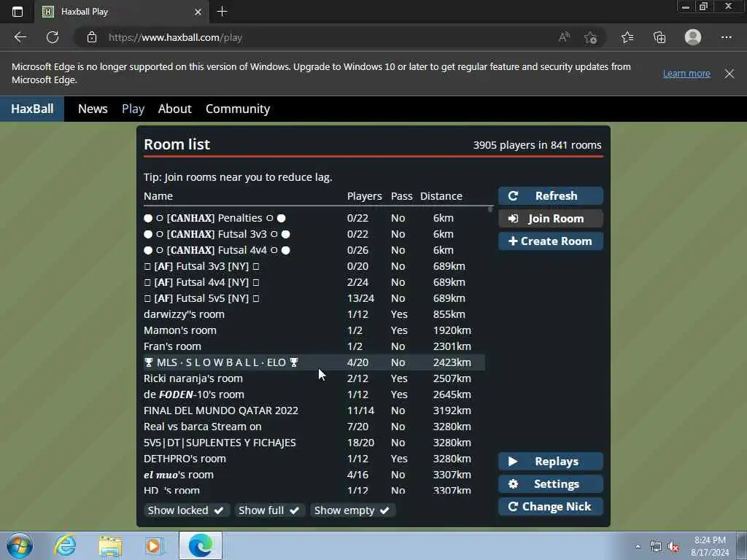Open HaxBall Settings
Viewport: 747px width, 560px height.
pyautogui.click(x=551, y=484)
